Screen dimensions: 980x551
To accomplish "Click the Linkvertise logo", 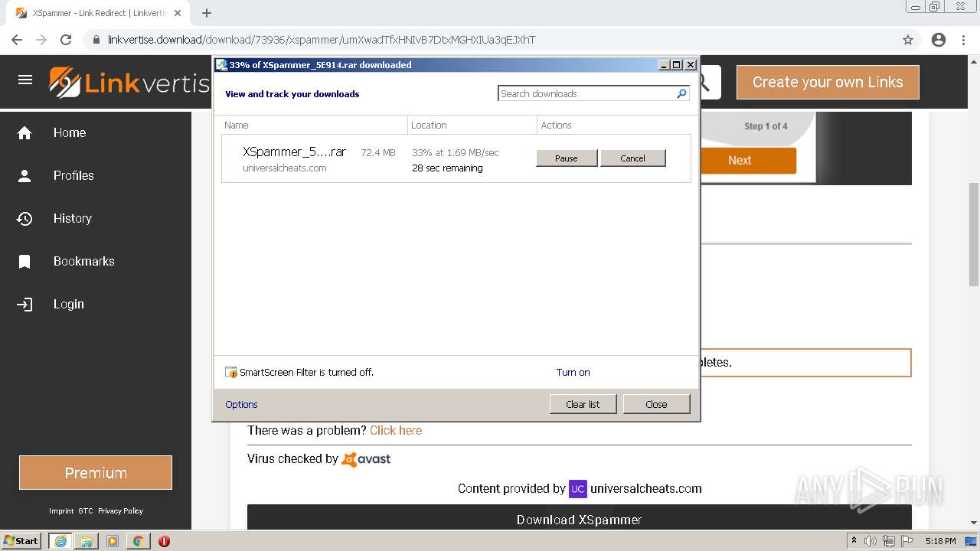I will point(129,83).
